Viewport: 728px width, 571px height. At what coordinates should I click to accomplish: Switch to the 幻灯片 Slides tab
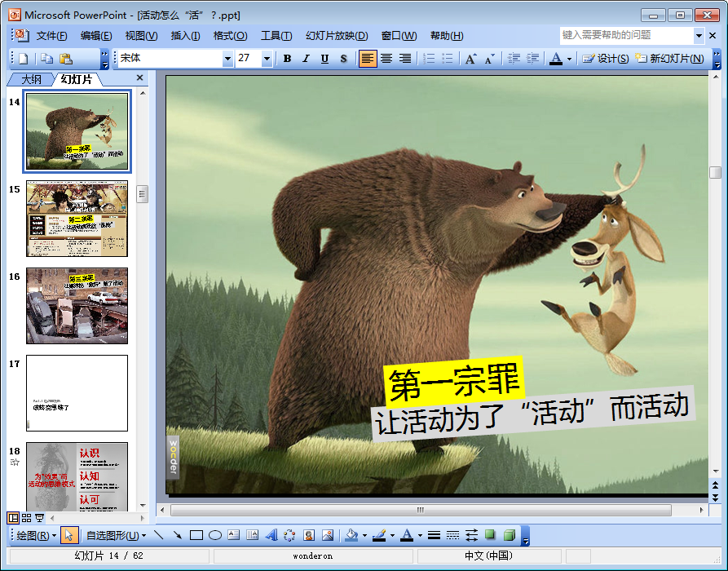[x=77, y=79]
